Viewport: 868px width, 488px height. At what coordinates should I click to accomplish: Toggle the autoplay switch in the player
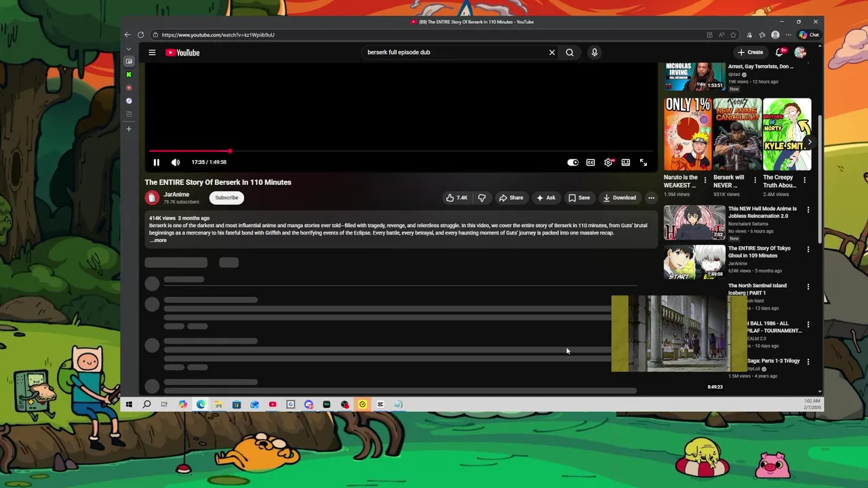point(573,162)
